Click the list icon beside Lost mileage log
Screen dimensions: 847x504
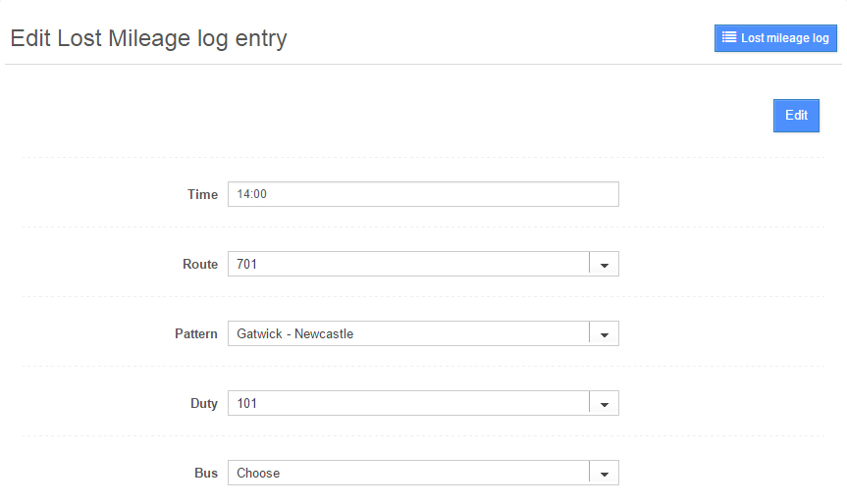[x=729, y=38]
